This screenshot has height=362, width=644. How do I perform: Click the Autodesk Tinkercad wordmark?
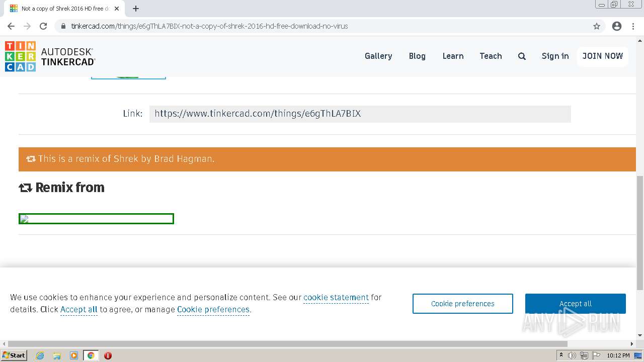68,57
